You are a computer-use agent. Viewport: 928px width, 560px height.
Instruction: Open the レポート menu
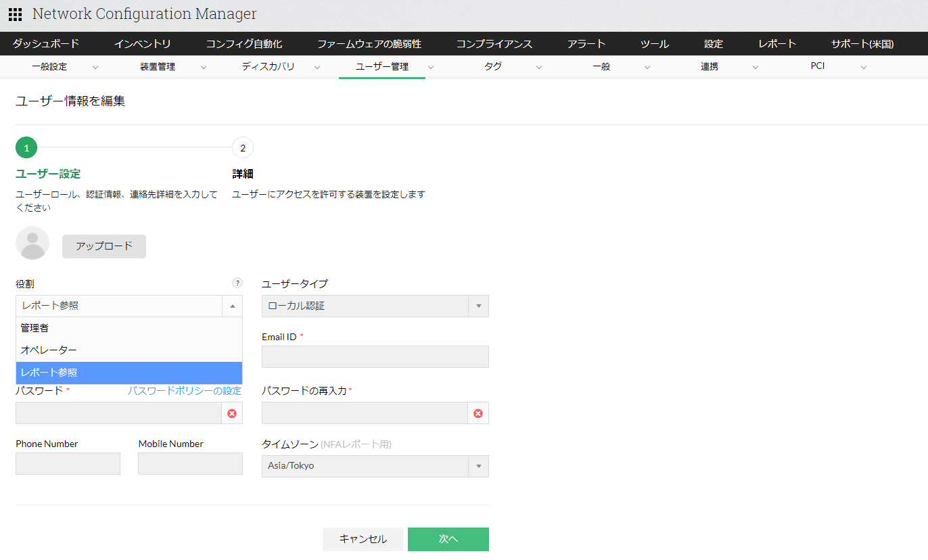777,44
